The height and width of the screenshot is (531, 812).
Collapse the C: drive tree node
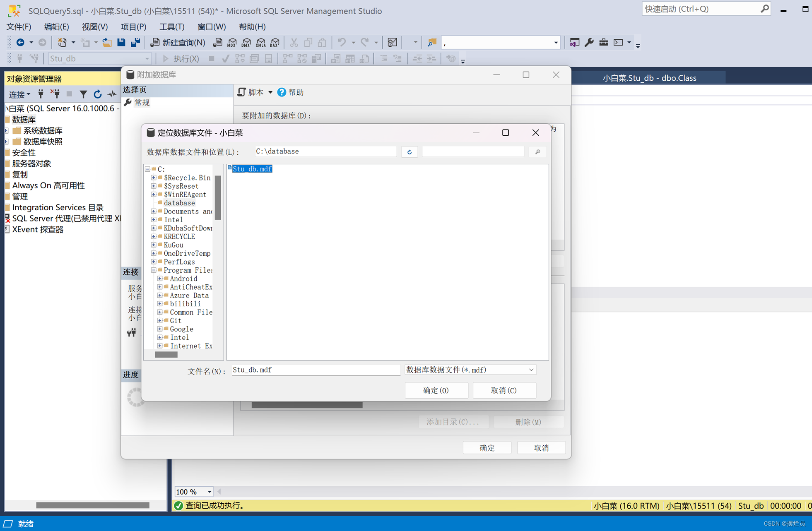[x=147, y=169]
